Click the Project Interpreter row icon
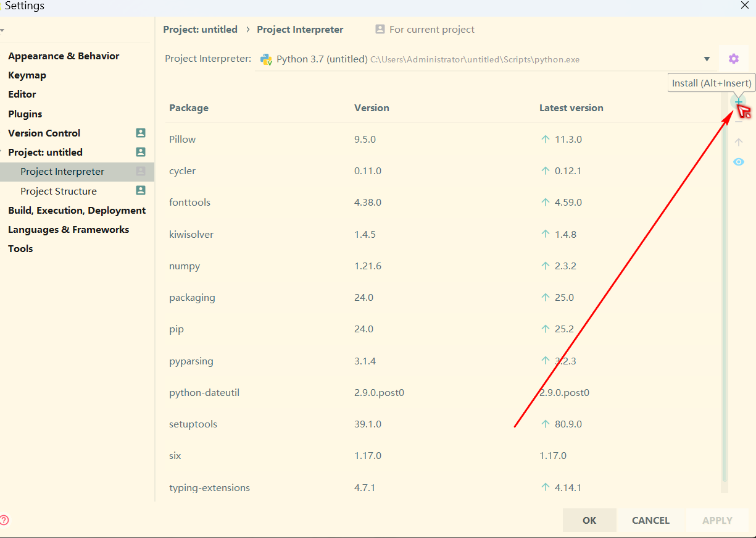 click(141, 171)
